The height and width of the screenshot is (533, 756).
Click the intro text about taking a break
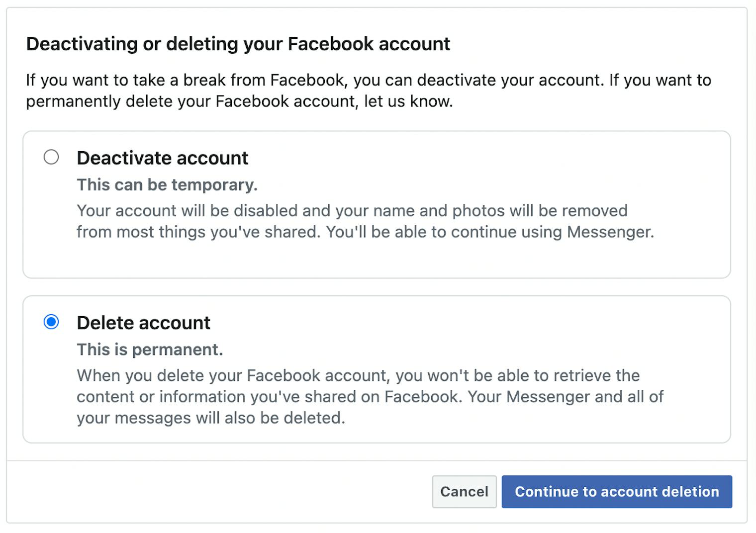click(x=368, y=90)
